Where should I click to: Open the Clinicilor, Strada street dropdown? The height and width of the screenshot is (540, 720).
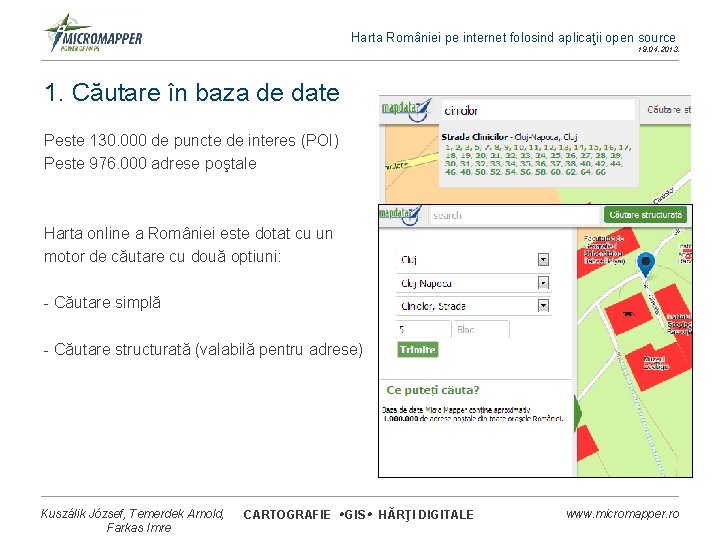point(543,306)
